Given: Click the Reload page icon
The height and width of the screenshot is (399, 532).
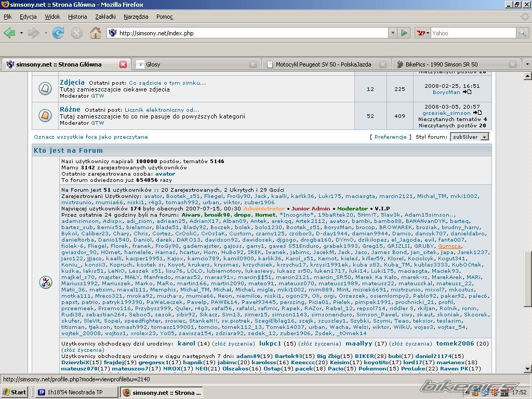Looking at the screenshot, I should coord(58,33).
